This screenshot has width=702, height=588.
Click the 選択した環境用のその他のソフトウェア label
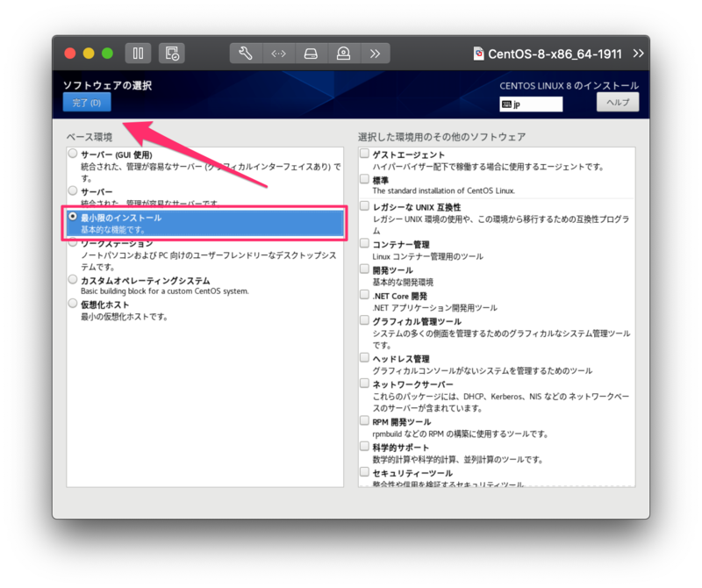(x=442, y=137)
